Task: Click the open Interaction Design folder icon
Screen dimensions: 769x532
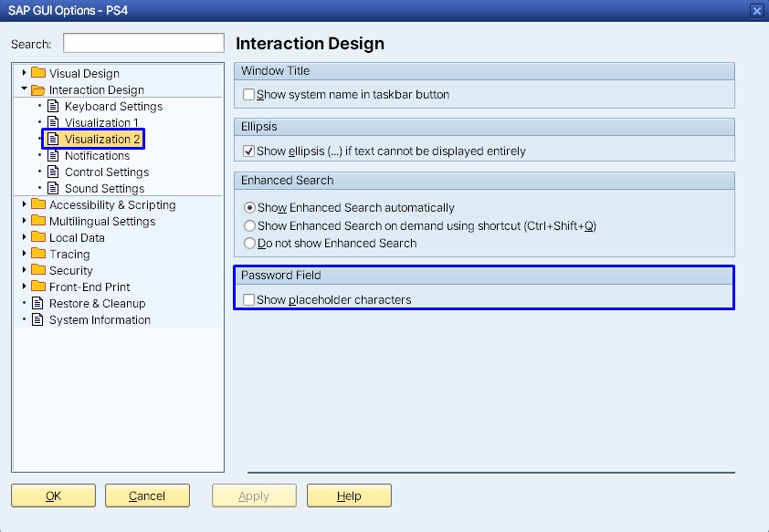Action: click(x=38, y=89)
